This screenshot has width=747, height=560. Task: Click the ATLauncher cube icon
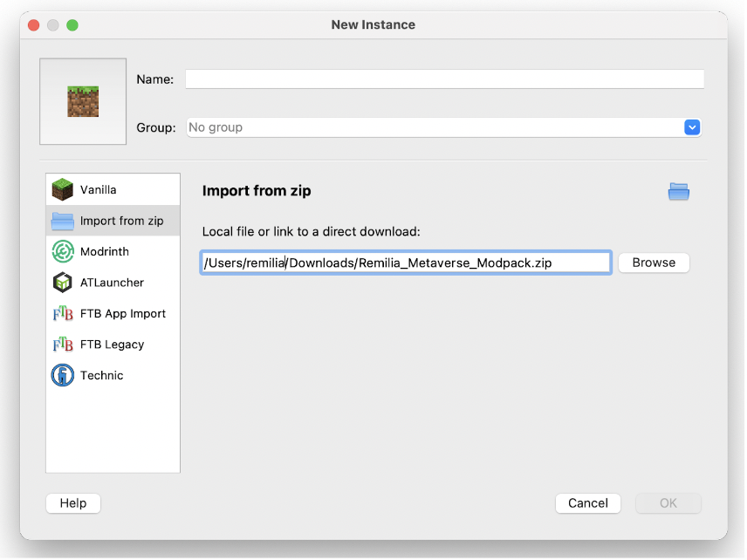63,283
